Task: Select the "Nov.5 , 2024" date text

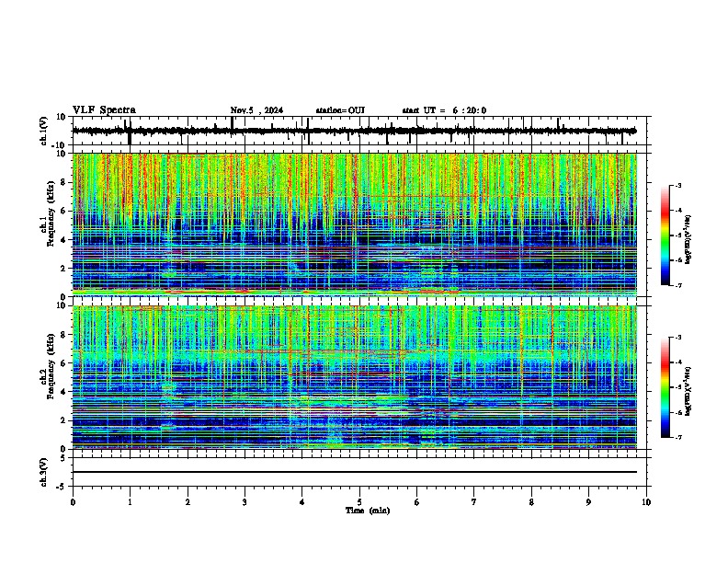Action: pyautogui.click(x=256, y=110)
